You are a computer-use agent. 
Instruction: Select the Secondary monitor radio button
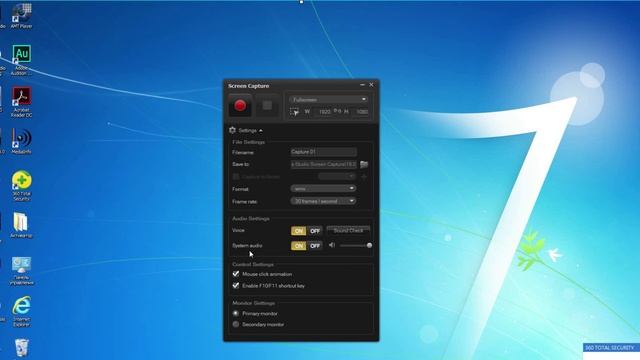(x=236, y=324)
